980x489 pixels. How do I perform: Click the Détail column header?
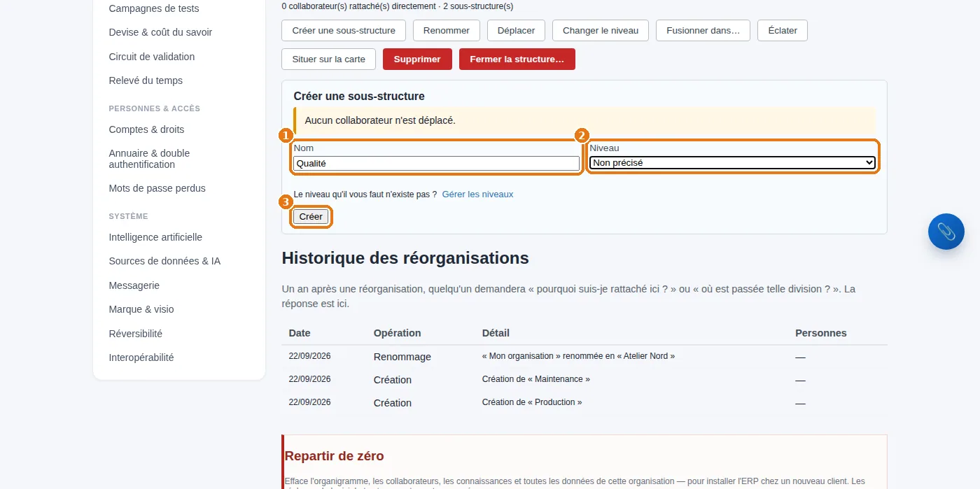pos(496,333)
